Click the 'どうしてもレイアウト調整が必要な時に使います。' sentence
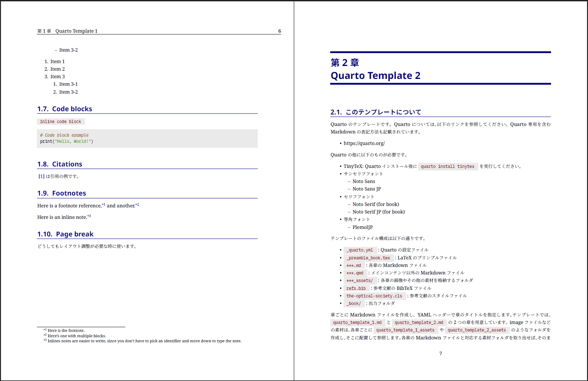This screenshot has width=588, height=381. [87, 246]
